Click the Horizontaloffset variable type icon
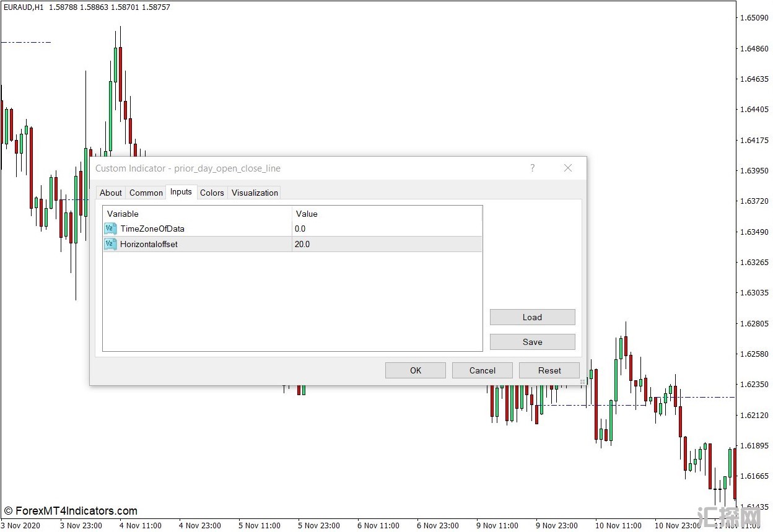773x532 pixels. tap(110, 244)
